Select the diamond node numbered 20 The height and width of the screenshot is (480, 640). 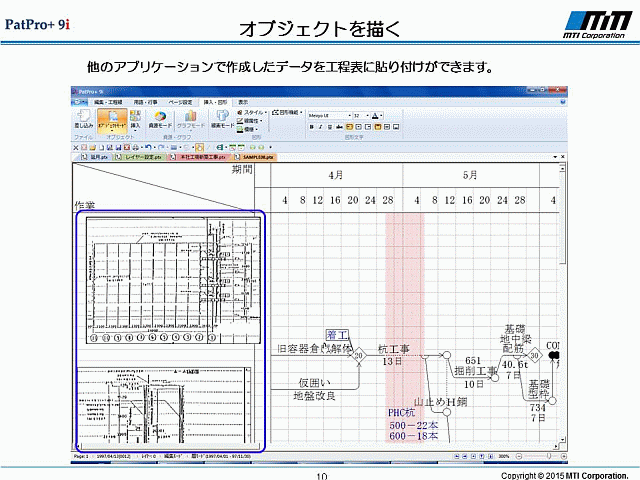click(x=358, y=356)
